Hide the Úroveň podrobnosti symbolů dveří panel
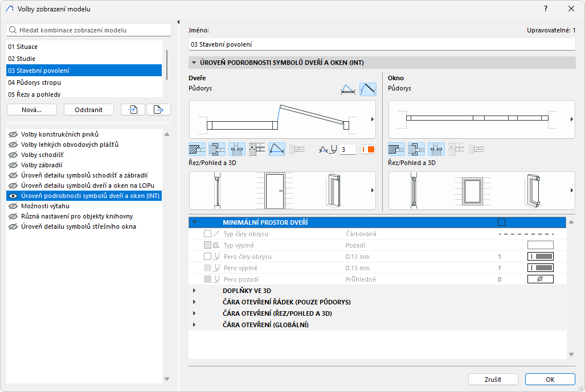The image size is (585, 392). (13, 196)
